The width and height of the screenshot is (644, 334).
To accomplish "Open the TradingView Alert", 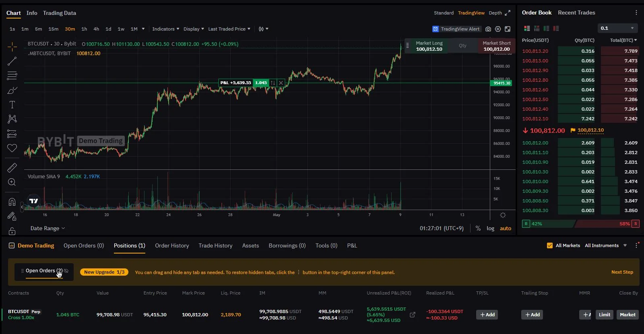I will [456, 29].
